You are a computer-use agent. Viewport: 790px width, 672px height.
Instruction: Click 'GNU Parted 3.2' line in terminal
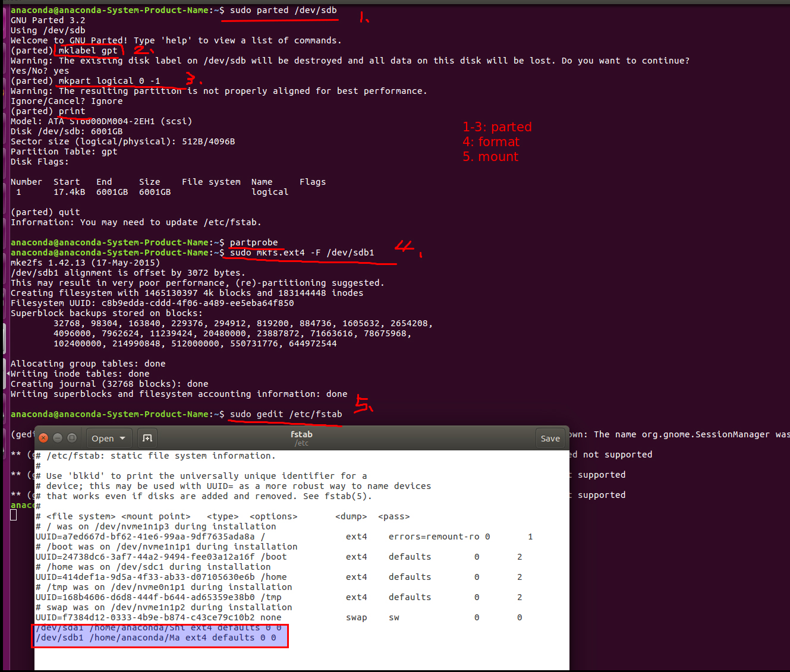click(x=48, y=20)
